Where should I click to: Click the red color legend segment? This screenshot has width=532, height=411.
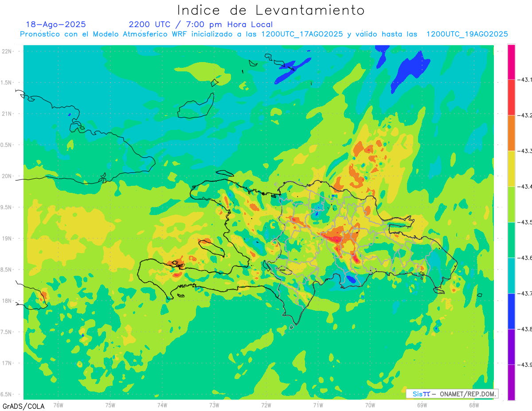click(x=511, y=97)
